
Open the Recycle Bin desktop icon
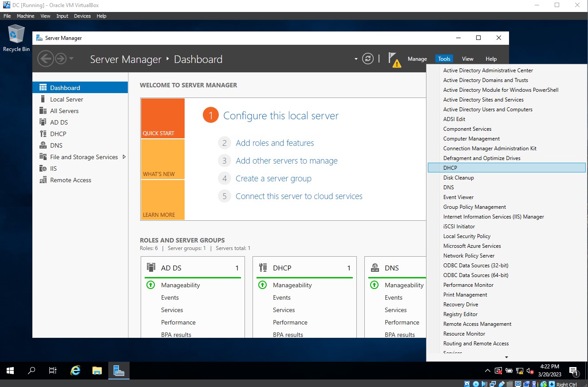(x=16, y=38)
